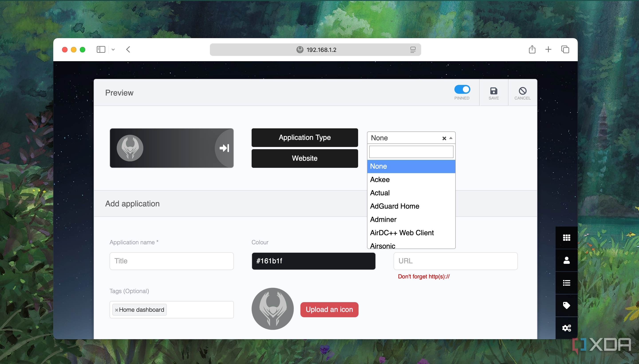This screenshot has height=364, width=639.
Task: Open the dashboard grid icon in sidebar
Action: click(x=566, y=237)
